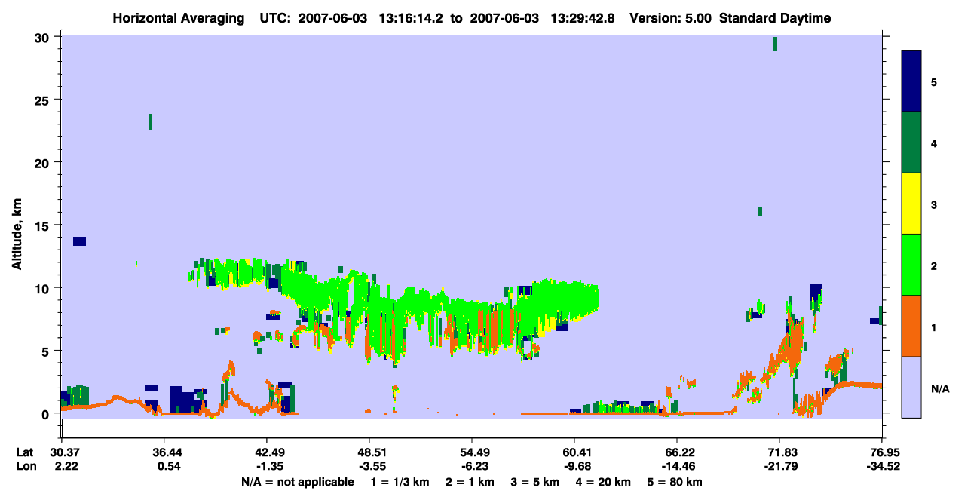Click the yellow color bar segment 3
The image size is (980, 503).
pos(911,204)
